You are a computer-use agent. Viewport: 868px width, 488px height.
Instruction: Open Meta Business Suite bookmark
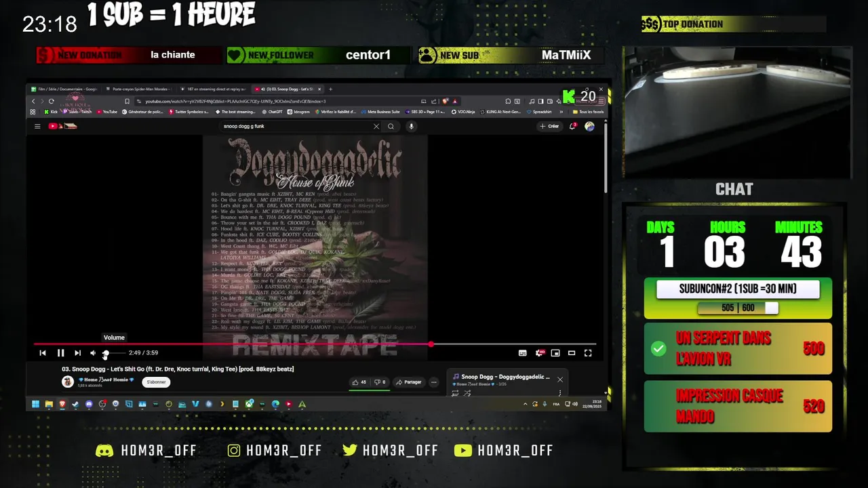pos(380,112)
